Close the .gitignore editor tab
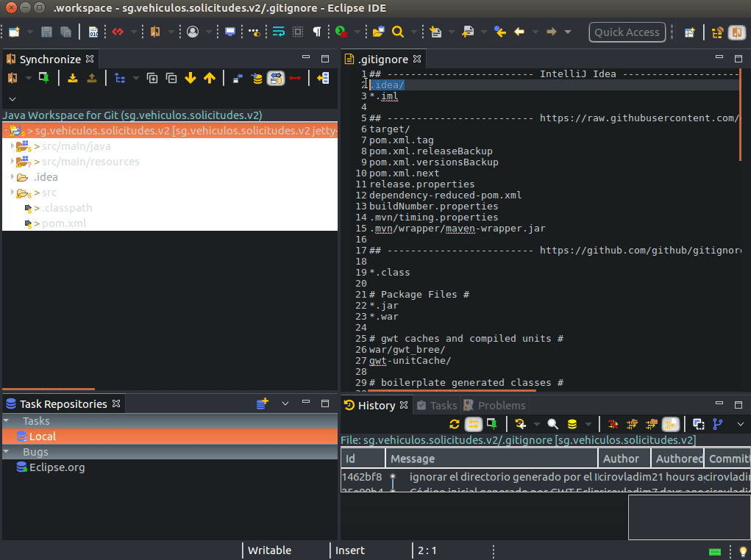This screenshot has height=560, width=751. [x=417, y=59]
